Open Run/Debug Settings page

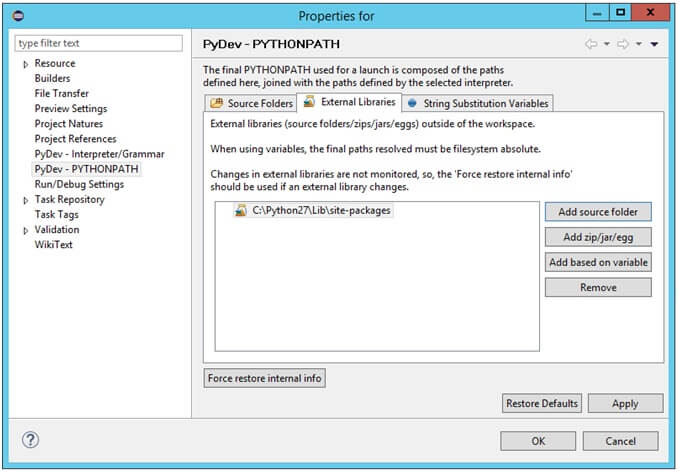[x=79, y=184]
